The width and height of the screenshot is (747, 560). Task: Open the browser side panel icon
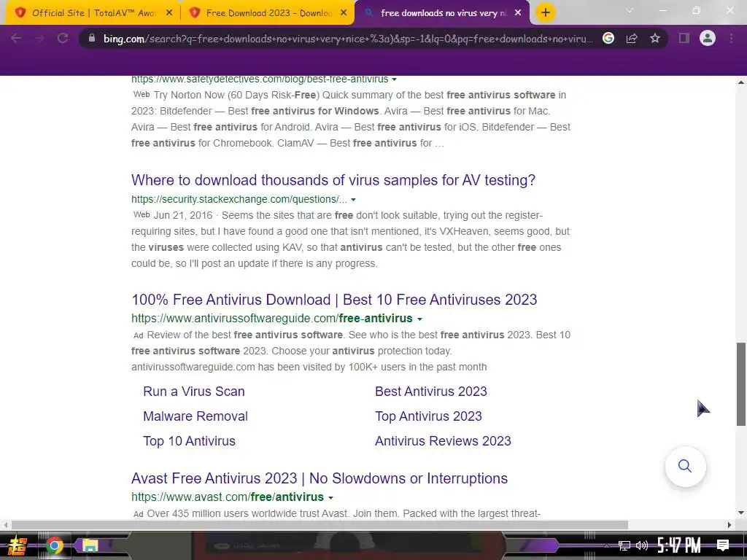(x=684, y=38)
